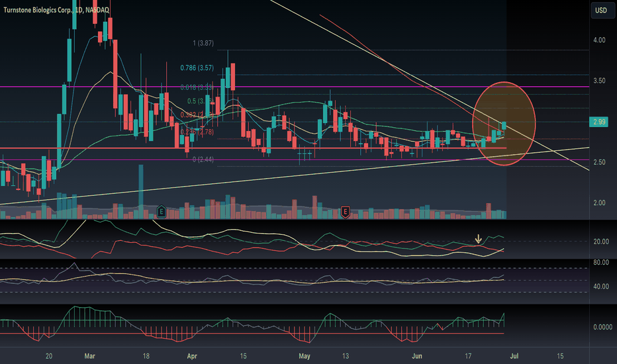This screenshot has width=617, height=364.
Task: Select the Fibonacci level 0.618 (3.33)
Action: [197, 87]
